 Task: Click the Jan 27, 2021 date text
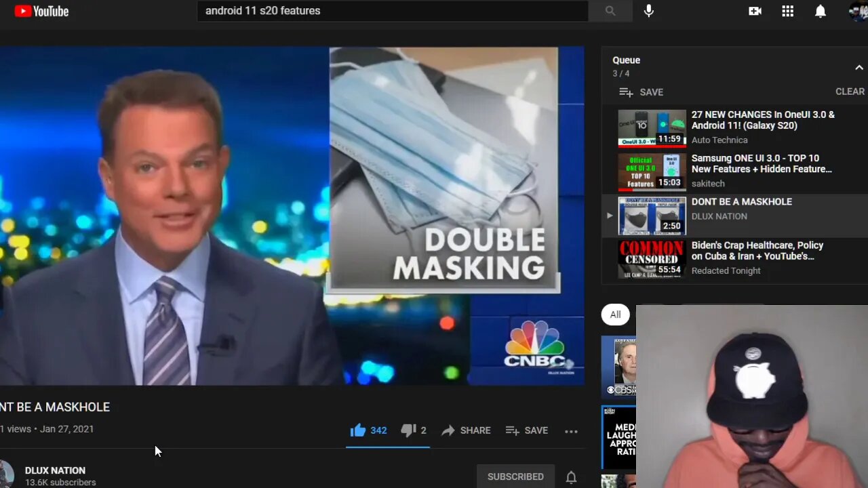click(66, 429)
